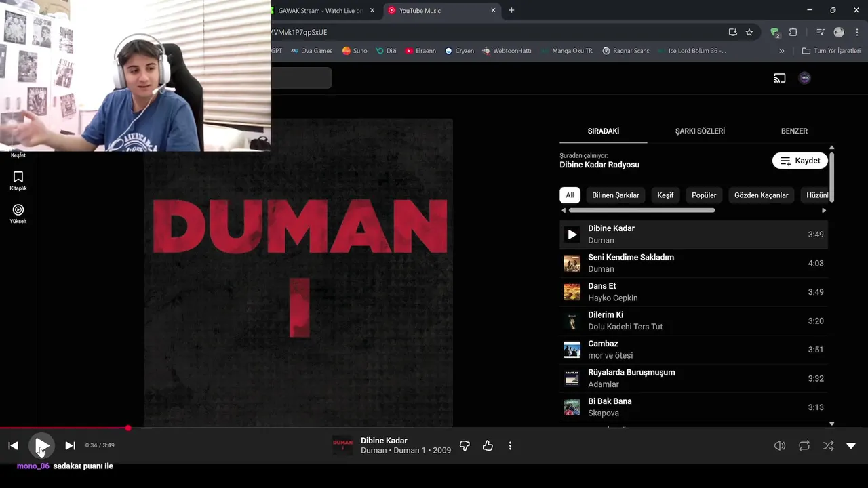Close the YouTube Music tab

pyautogui.click(x=493, y=11)
